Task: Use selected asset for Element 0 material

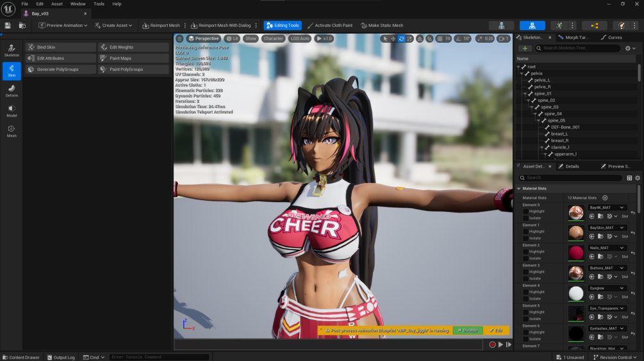Action: click(x=592, y=216)
